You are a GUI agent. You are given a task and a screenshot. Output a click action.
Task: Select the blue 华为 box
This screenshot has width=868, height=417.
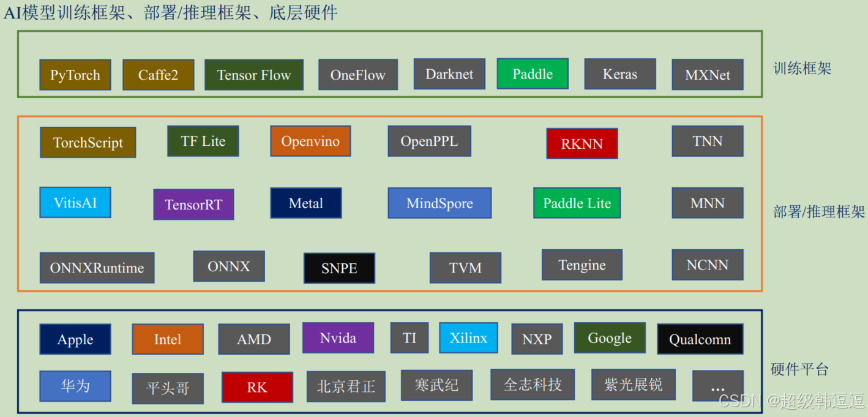pos(75,386)
